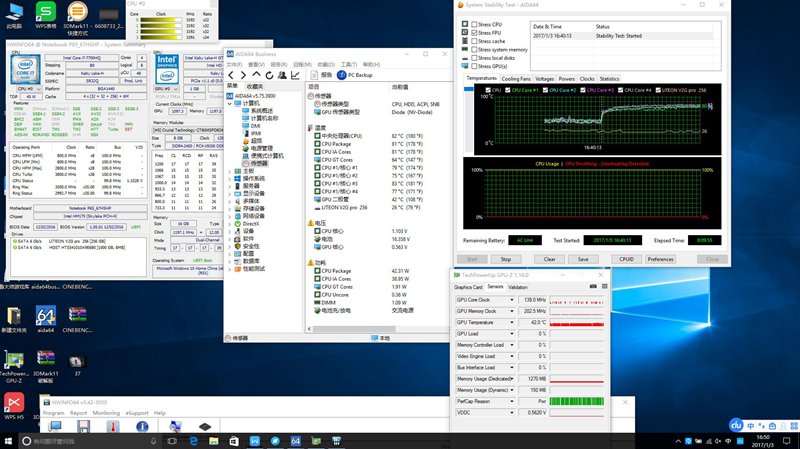Screen dimensions: 800x449
Task: Open VDDC sensor dropdown
Action: coord(512,412)
